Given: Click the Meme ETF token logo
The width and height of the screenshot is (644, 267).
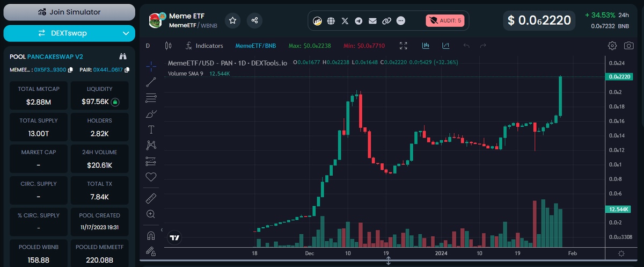Looking at the screenshot, I should [x=156, y=20].
